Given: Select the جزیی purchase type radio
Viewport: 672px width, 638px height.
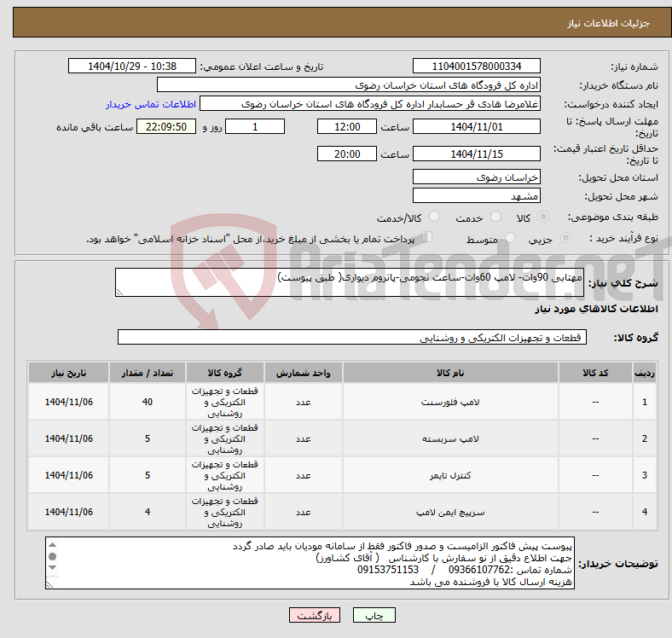Looking at the screenshot, I should [565, 237].
